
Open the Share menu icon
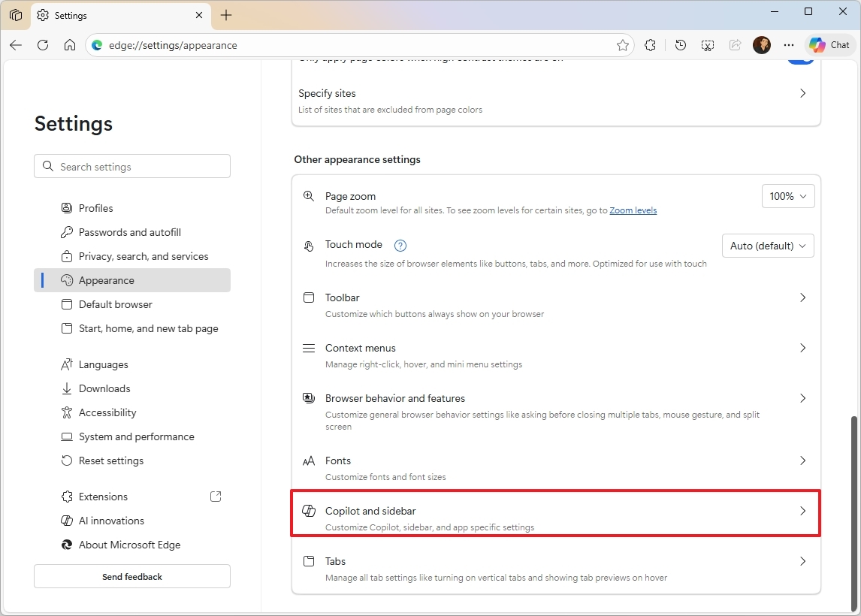pyautogui.click(x=734, y=45)
